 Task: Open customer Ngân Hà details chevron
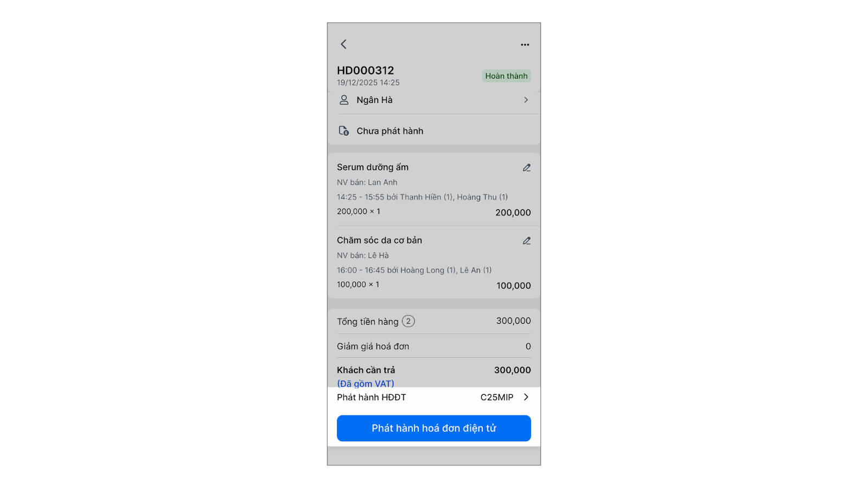click(526, 100)
